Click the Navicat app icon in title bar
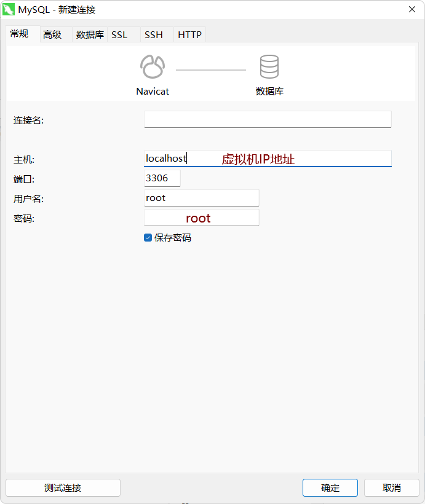 click(8, 9)
